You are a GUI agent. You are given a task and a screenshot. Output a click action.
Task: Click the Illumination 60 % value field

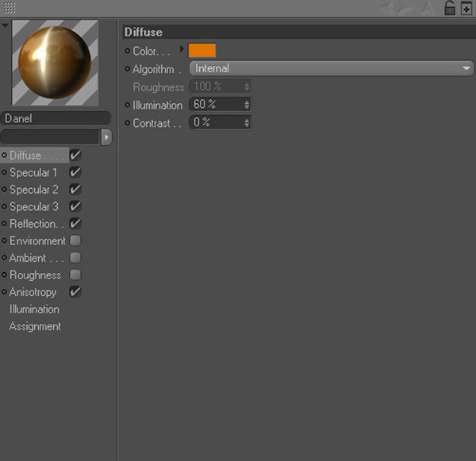coord(217,105)
